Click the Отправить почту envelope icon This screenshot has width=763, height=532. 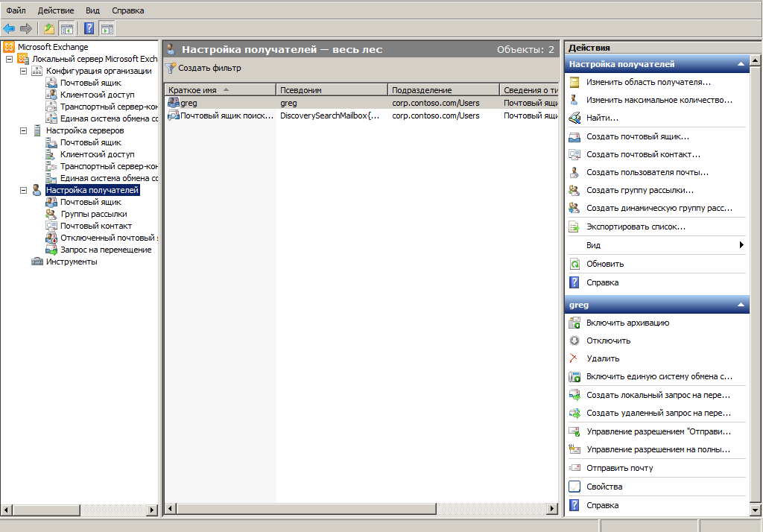click(574, 468)
